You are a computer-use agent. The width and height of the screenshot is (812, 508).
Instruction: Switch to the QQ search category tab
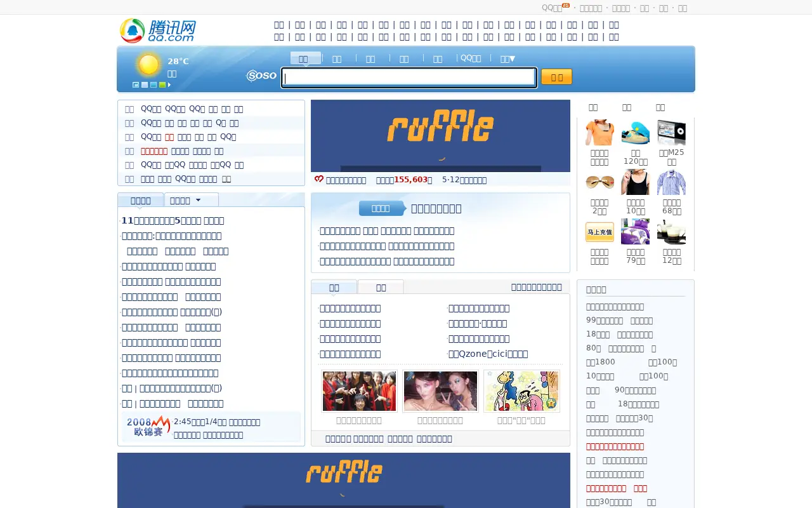(471, 58)
